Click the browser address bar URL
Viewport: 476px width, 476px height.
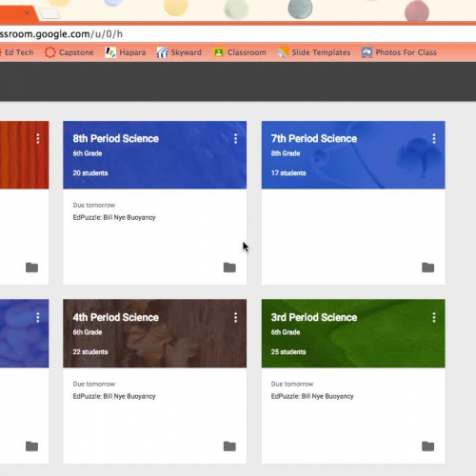(x=61, y=33)
